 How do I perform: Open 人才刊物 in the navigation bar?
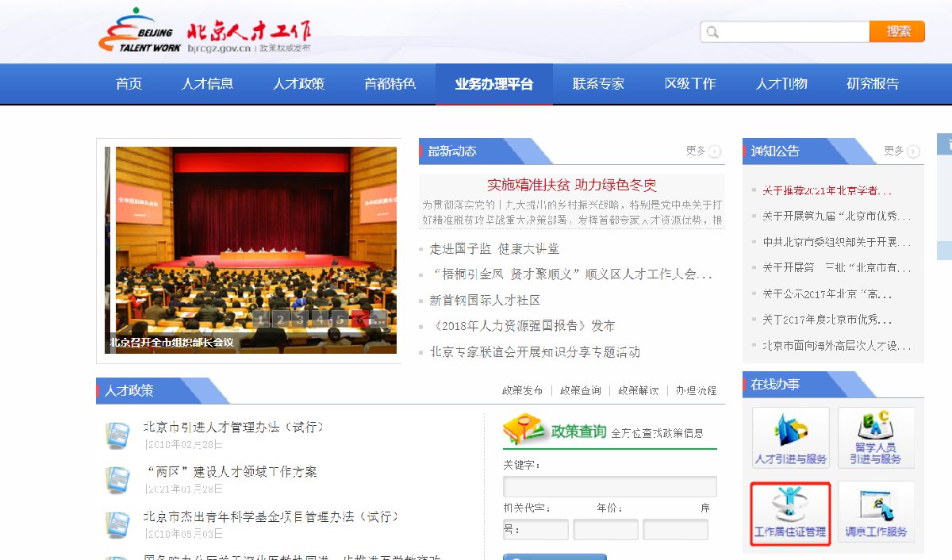pyautogui.click(x=781, y=84)
